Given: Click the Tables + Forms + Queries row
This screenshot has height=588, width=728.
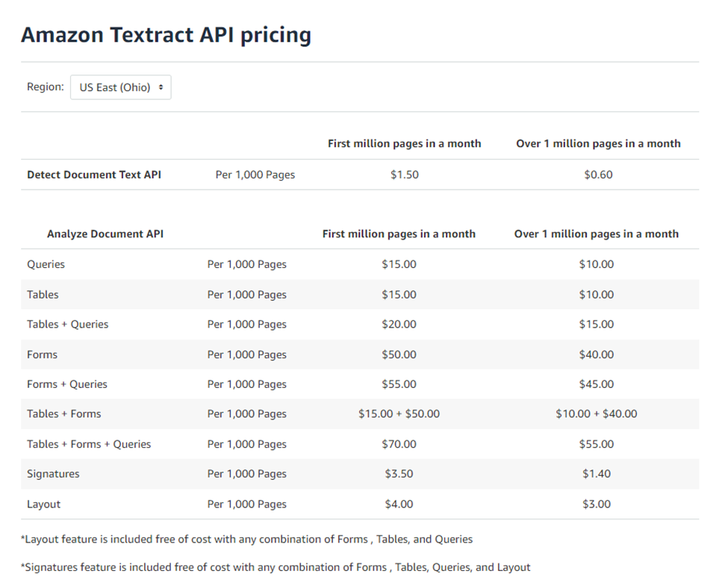Looking at the screenshot, I should [88, 443].
